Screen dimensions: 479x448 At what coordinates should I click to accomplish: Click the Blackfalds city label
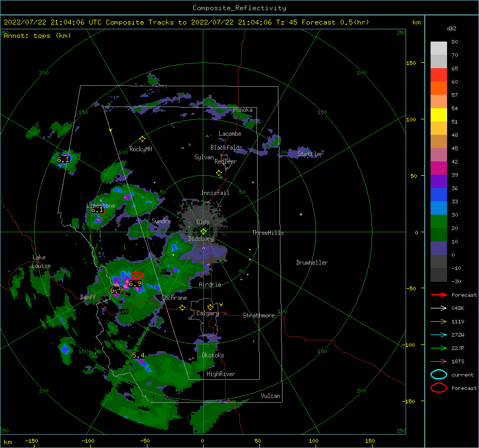pos(226,148)
